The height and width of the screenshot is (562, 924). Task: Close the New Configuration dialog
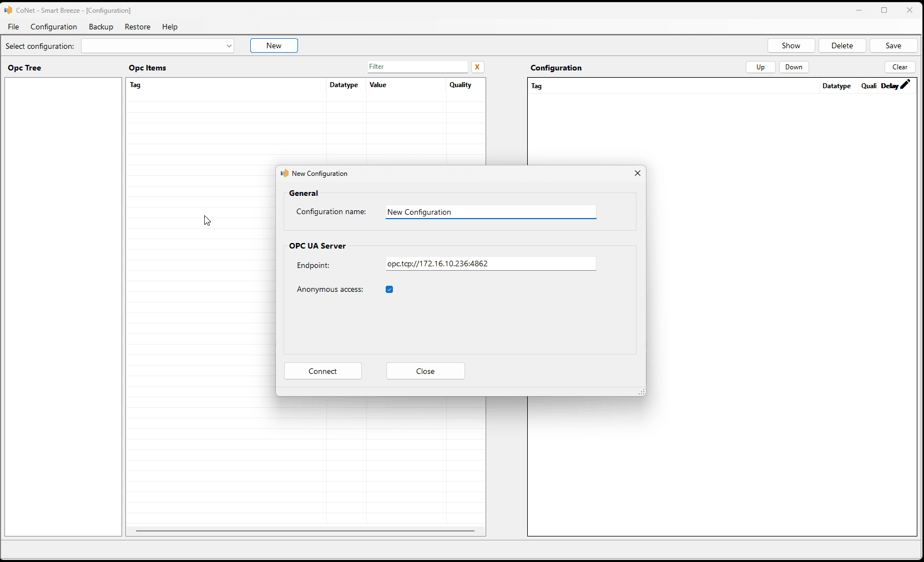638,173
